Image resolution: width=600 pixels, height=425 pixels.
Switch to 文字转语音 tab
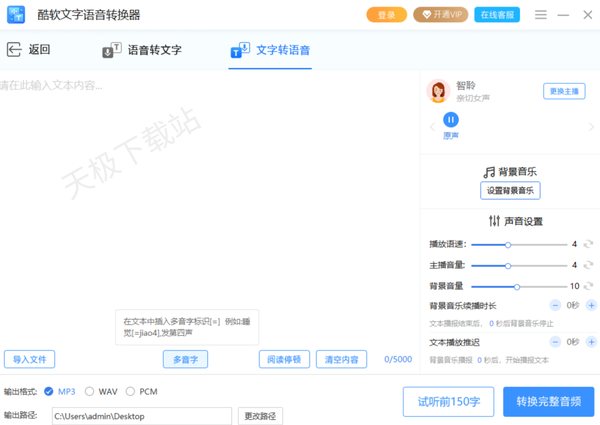(270, 50)
